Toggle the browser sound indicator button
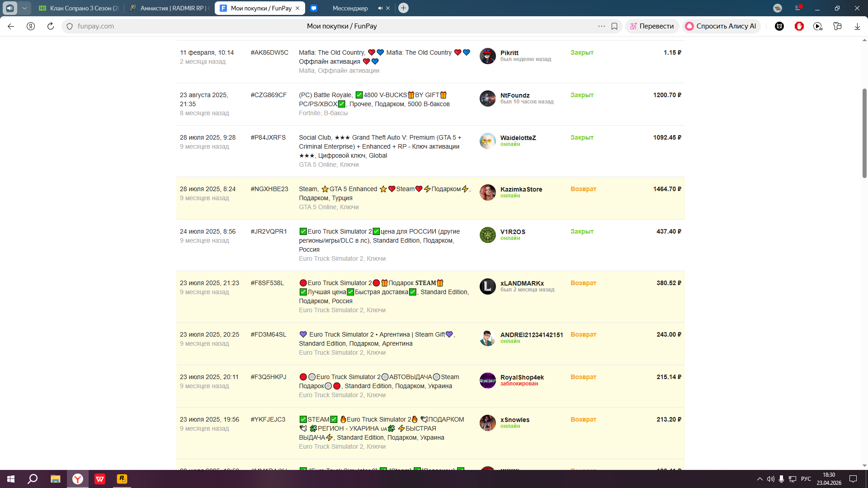The height and width of the screenshot is (488, 868). pyautogui.click(x=10, y=8)
